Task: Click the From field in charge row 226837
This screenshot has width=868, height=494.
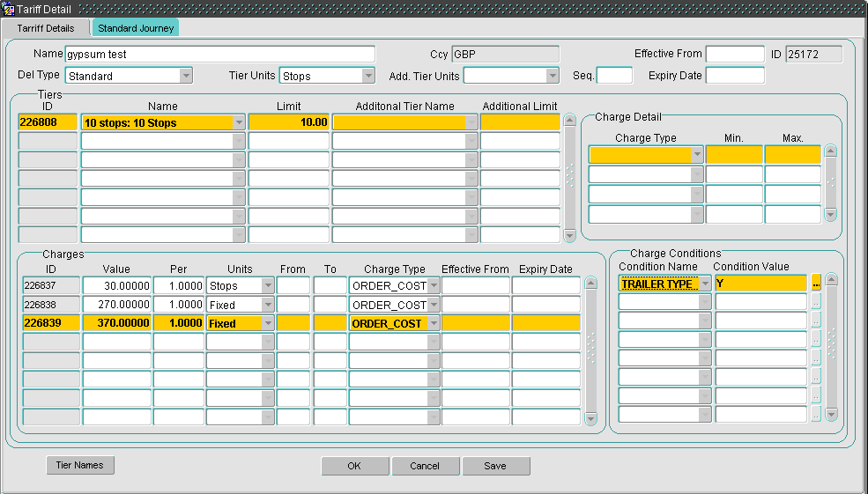Action: coord(293,285)
